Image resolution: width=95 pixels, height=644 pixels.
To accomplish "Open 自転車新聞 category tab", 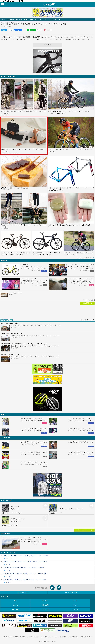I will pyautogui.click(x=45, y=605).
